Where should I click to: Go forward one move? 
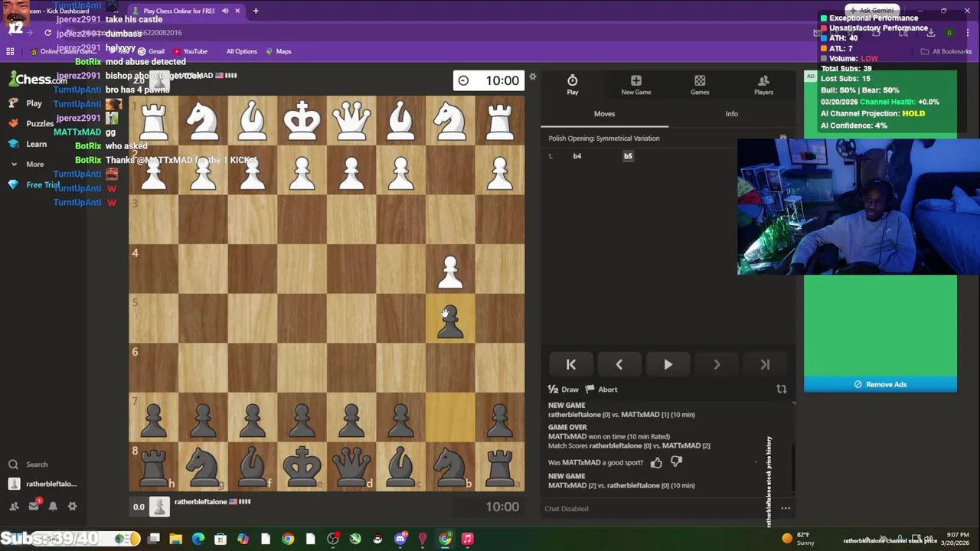click(717, 365)
